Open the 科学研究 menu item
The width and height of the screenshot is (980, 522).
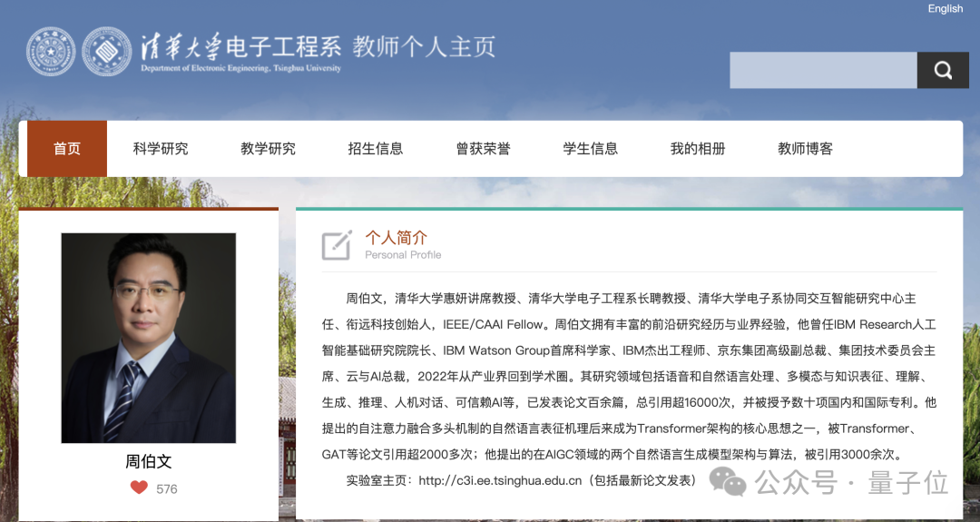161,149
